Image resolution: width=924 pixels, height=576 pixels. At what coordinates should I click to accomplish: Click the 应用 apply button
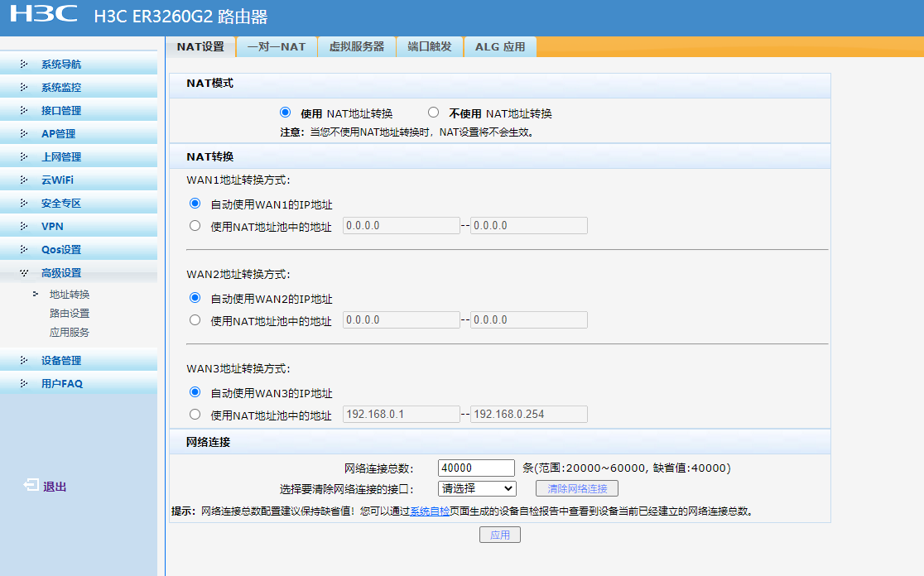pos(500,535)
